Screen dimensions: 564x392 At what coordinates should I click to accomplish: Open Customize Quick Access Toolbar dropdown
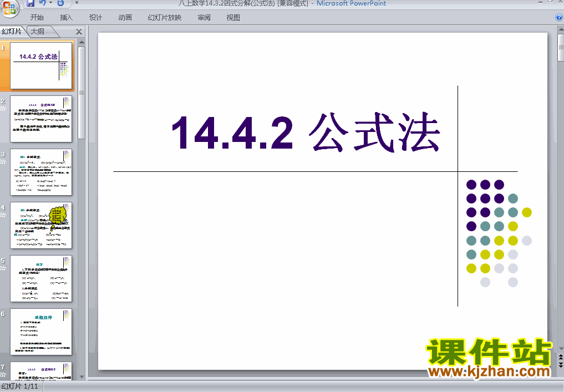coord(77,3)
